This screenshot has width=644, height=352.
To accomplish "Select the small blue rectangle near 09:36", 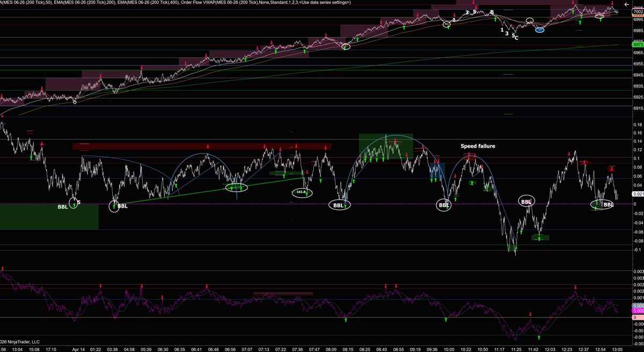I will pyautogui.click(x=437, y=171).
